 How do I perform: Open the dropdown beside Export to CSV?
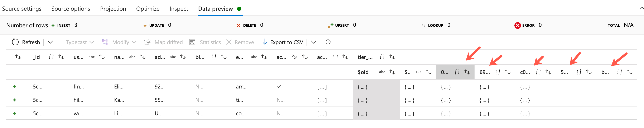(313, 42)
